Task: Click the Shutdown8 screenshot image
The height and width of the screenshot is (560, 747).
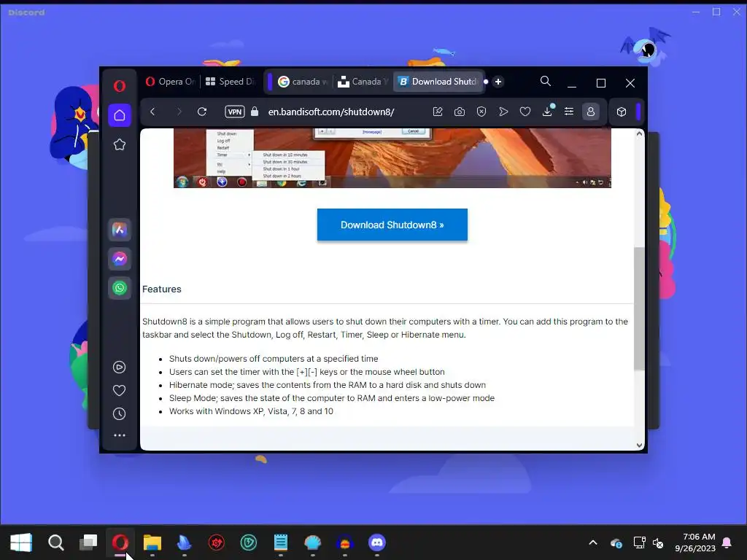Action: coord(392,158)
